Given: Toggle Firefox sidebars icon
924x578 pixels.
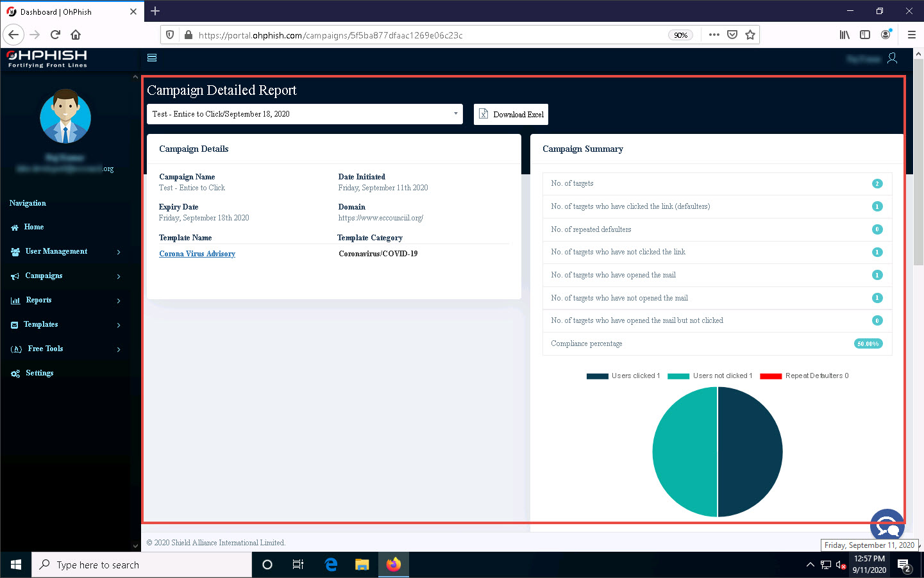Looking at the screenshot, I should (865, 35).
